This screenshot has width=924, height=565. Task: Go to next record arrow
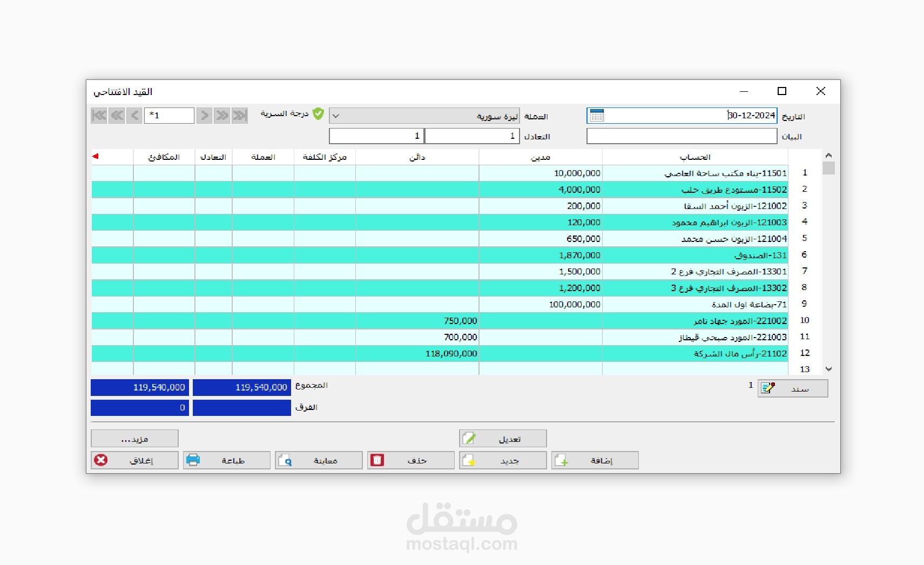[x=204, y=115]
